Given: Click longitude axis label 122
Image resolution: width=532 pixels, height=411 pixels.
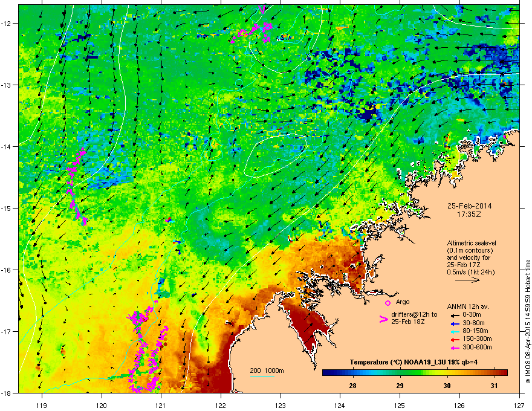Looking at the screenshot, I should coord(221,406).
